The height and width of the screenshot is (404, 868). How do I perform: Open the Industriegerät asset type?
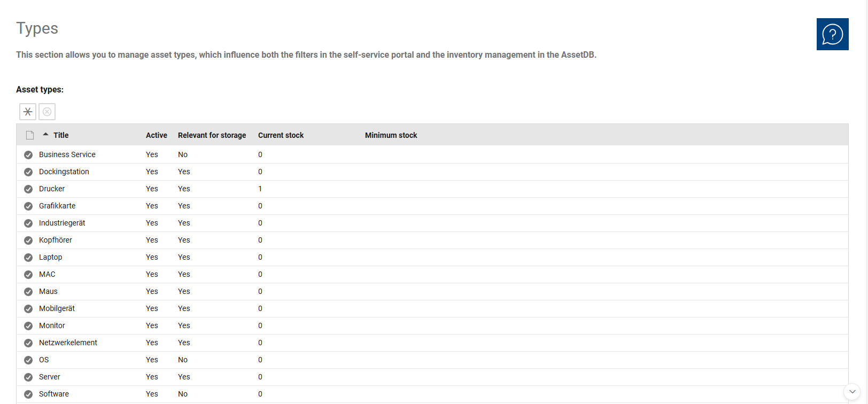(x=62, y=223)
